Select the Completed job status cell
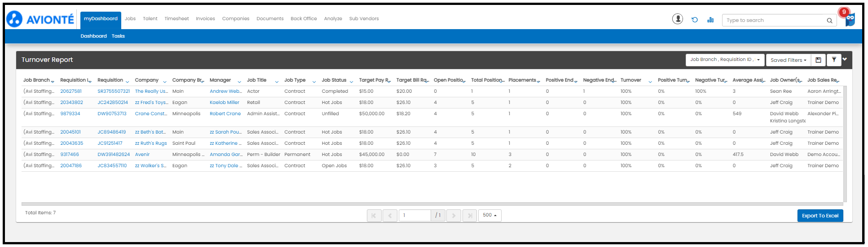This screenshot has height=247, width=868. point(335,91)
